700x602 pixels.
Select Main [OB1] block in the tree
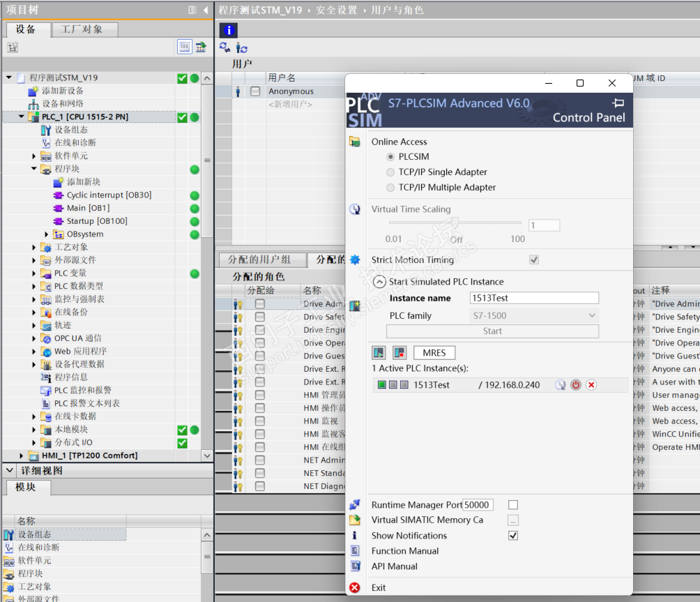click(88, 208)
